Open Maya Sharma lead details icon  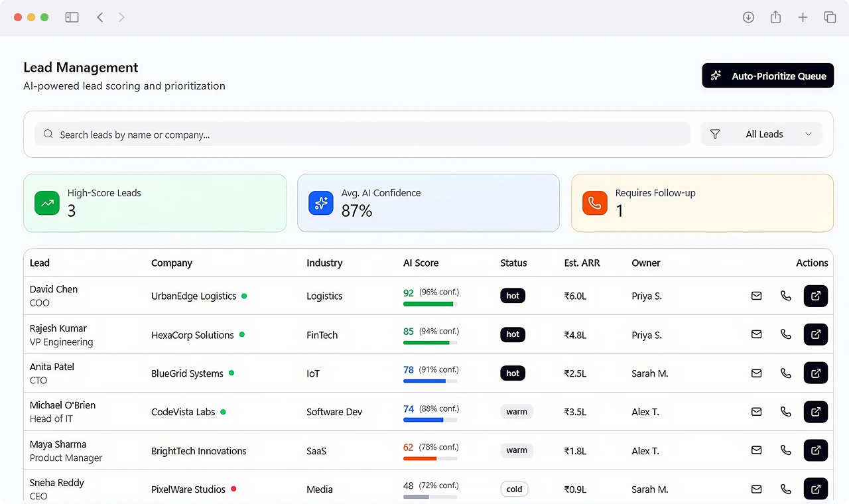pos(816,450)
